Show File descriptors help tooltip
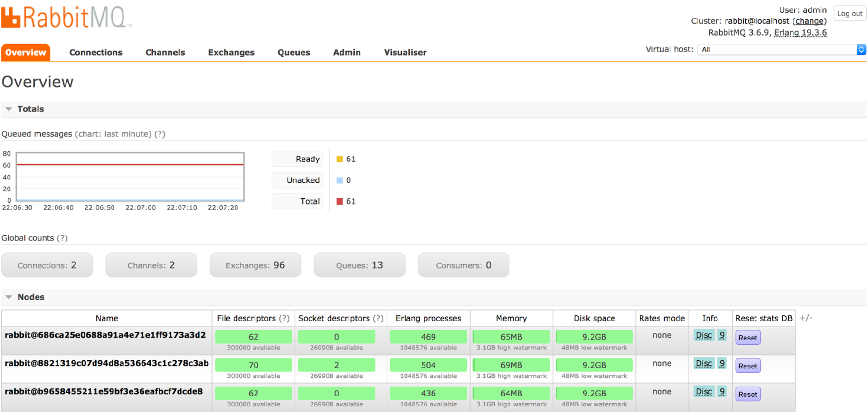The image size is (868, 415). point(284,319)
